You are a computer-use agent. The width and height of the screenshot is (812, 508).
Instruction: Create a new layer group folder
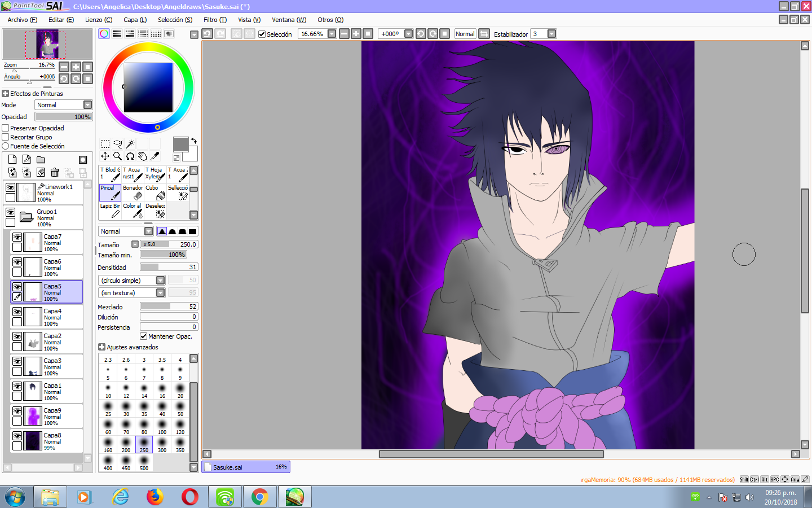(41, 160)
